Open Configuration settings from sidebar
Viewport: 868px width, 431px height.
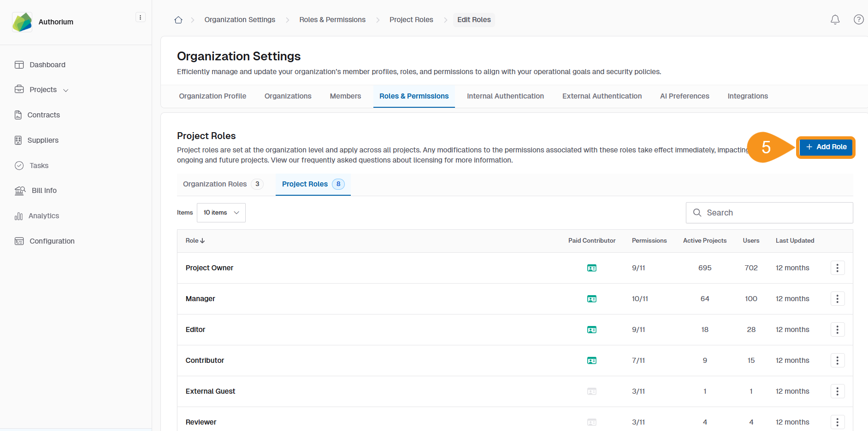click(x=52, y=241)
